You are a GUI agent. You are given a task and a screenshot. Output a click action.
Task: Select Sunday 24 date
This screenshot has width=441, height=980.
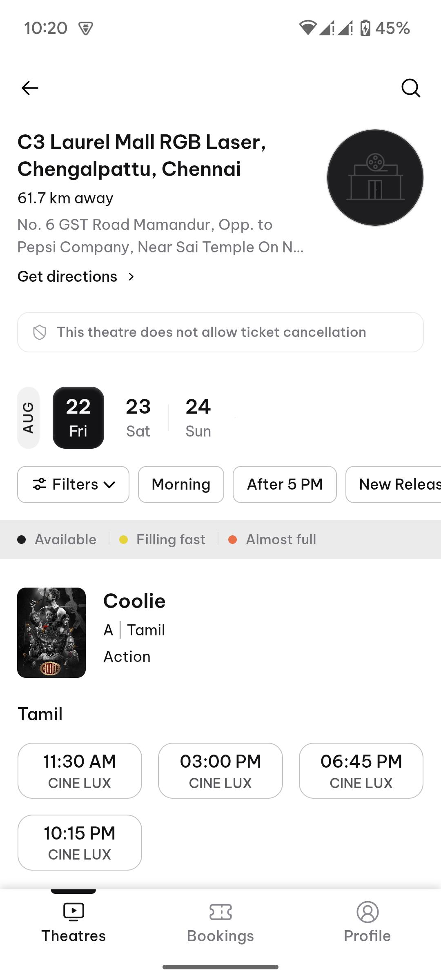tap(198, 417)
